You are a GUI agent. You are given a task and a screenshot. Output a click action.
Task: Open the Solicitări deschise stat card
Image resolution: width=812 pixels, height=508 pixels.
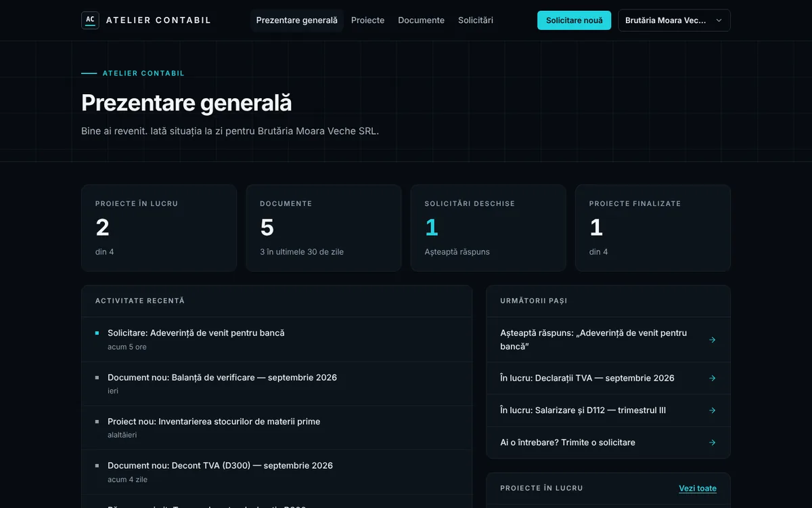click(488, 228)
